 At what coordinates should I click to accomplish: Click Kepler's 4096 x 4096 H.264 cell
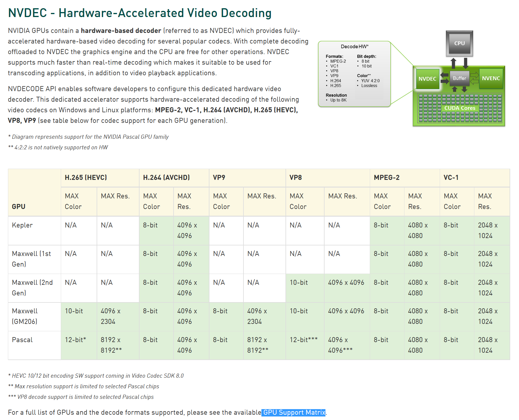click(x=191, y=231)
